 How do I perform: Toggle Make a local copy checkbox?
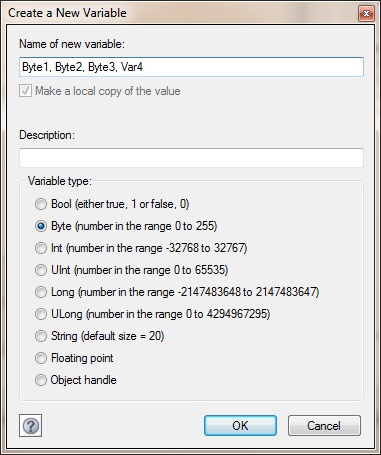tap(26, 91)
